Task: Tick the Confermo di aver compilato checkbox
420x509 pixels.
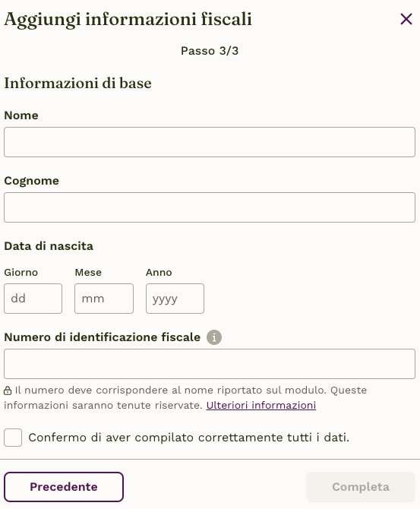Action: coord(13,438)
